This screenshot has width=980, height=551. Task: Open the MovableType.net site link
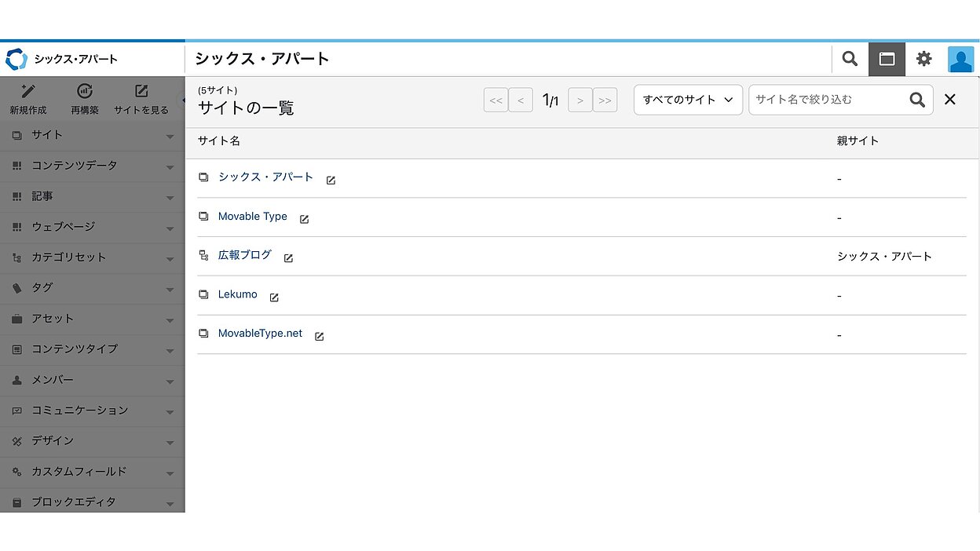click(260, 333)
